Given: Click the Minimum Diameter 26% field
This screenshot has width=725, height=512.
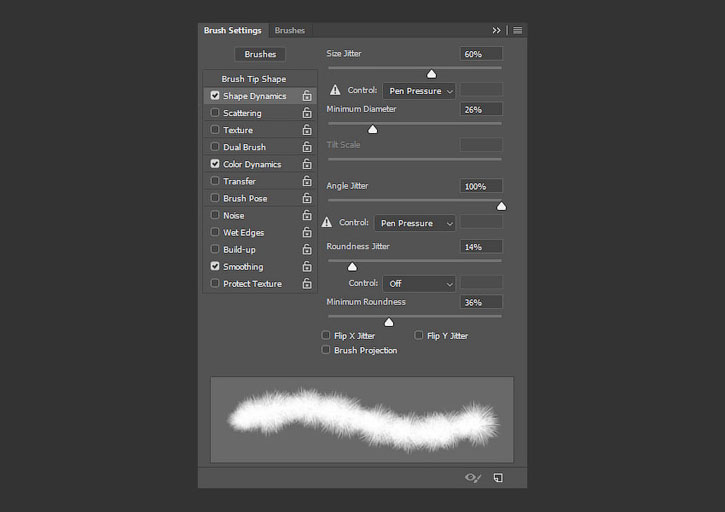Looking at the screenshot, I should (481, 110).
